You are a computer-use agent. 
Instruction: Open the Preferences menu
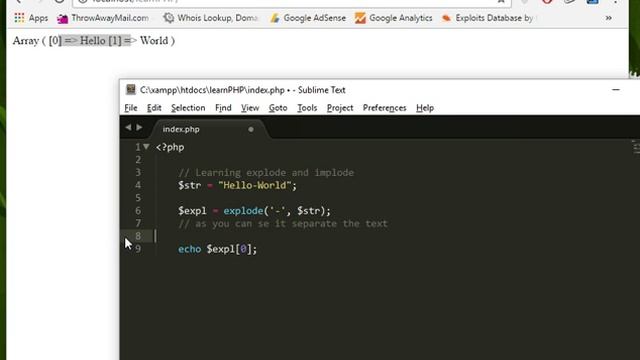point(384,108)
